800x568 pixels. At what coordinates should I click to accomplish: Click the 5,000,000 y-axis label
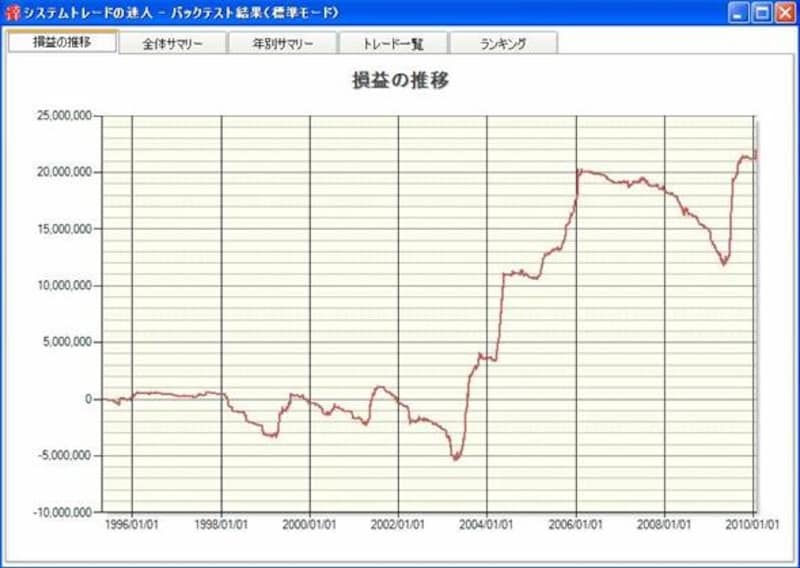[67, 342]
